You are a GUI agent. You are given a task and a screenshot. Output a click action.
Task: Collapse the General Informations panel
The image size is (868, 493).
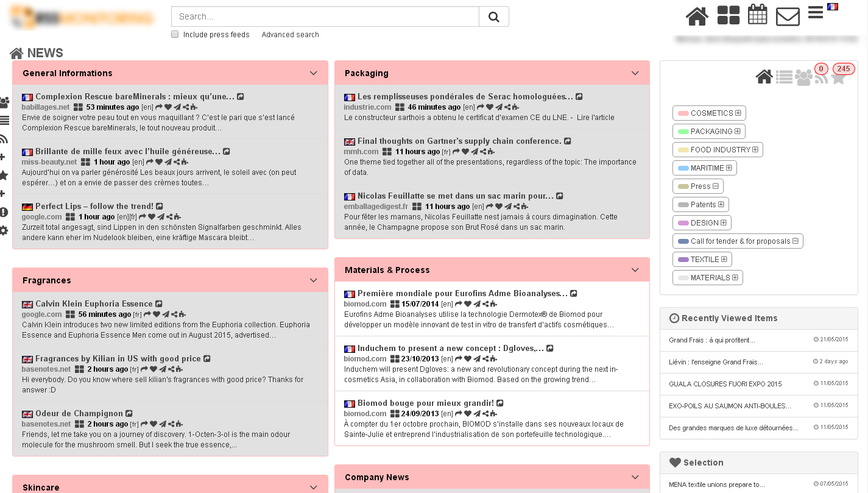(313, 73)
